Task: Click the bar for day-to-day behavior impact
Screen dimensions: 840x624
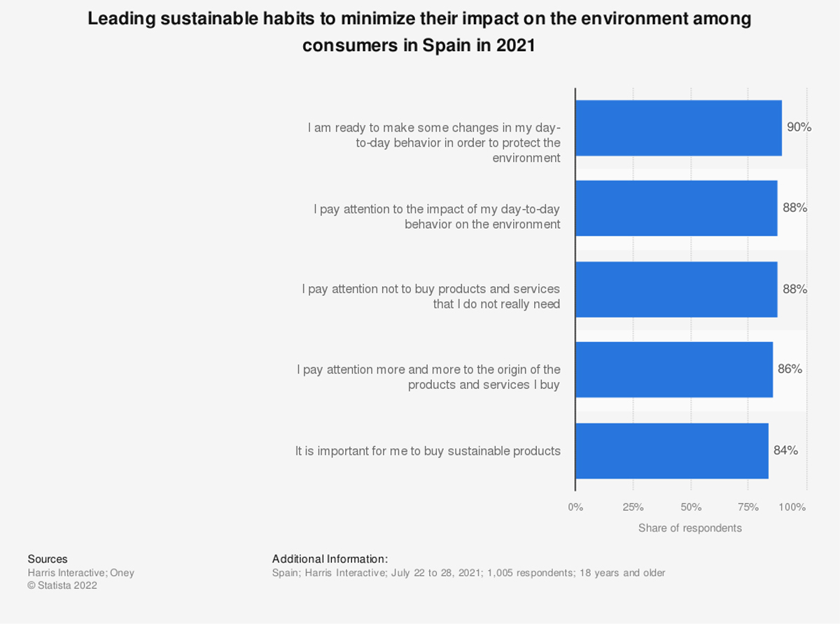Action: tap(675, 208)
